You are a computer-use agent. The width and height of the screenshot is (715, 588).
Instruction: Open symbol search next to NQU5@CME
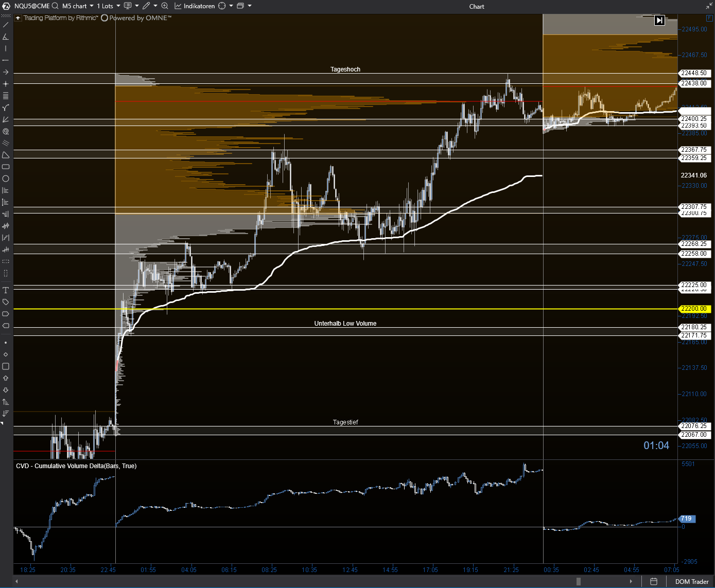pyautogui.click(x=55, y=6)
